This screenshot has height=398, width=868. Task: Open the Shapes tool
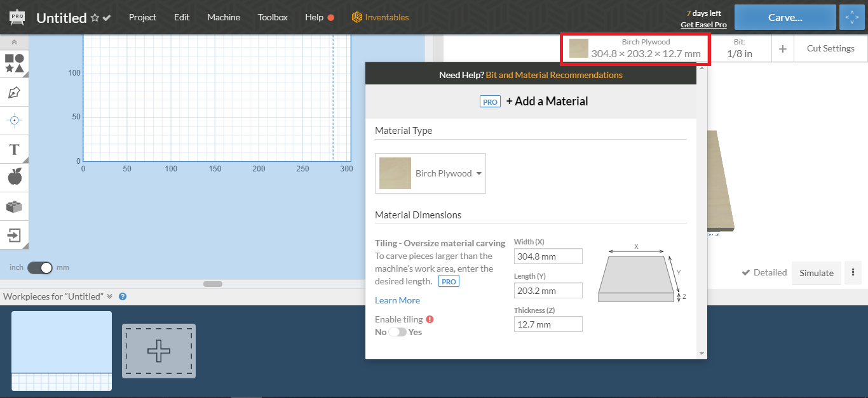[15, 63]
